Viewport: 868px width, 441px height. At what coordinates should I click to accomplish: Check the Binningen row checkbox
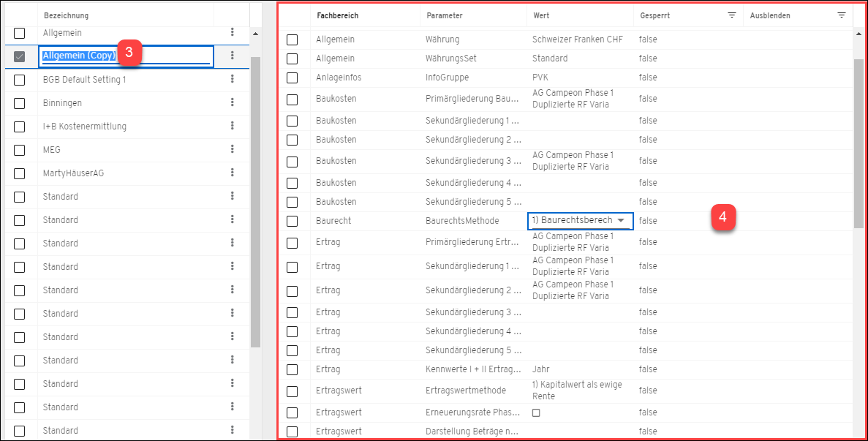(x=20, y=103)
